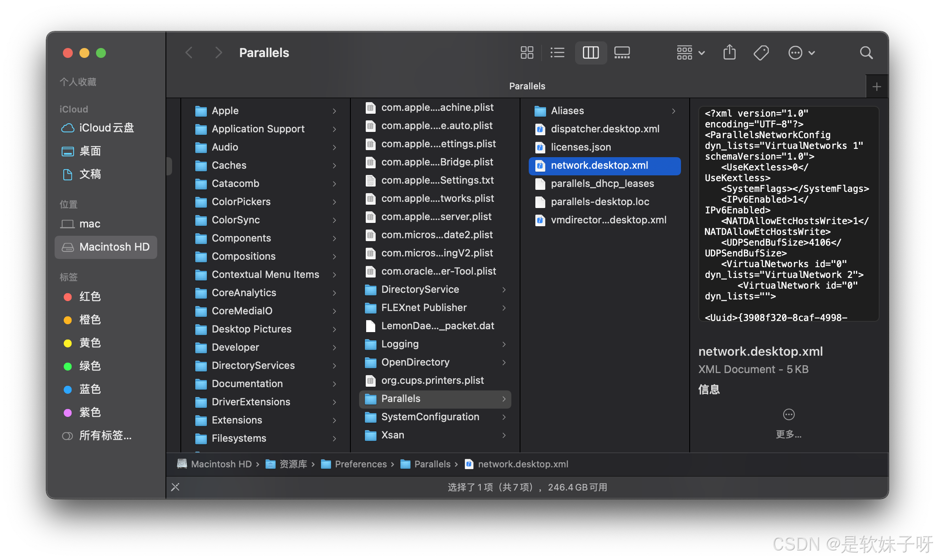Click the Tags toolbar icon
This screenshot has width=935, height=560.
point(761,53)
